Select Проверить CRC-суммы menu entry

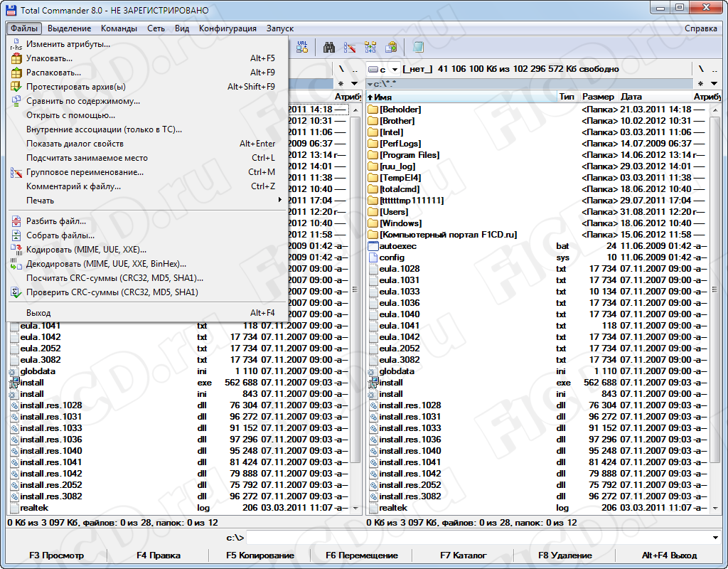click(x=148, y=292)
